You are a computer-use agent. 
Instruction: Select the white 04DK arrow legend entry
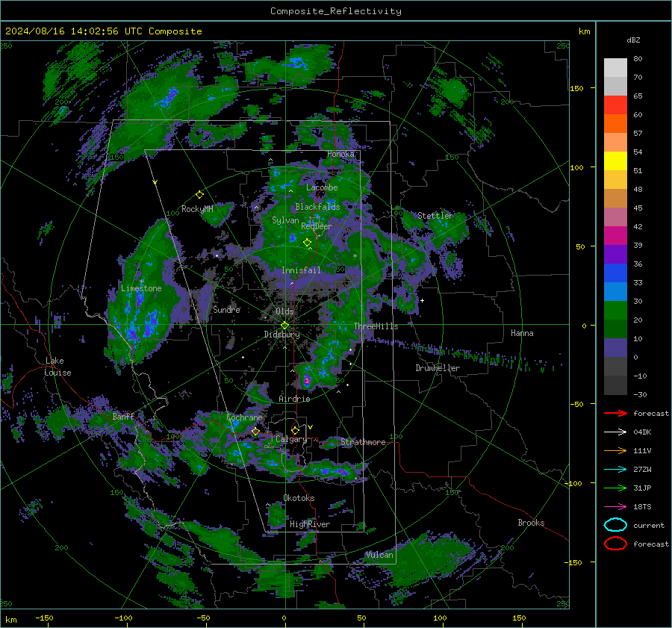pos(615,432)
